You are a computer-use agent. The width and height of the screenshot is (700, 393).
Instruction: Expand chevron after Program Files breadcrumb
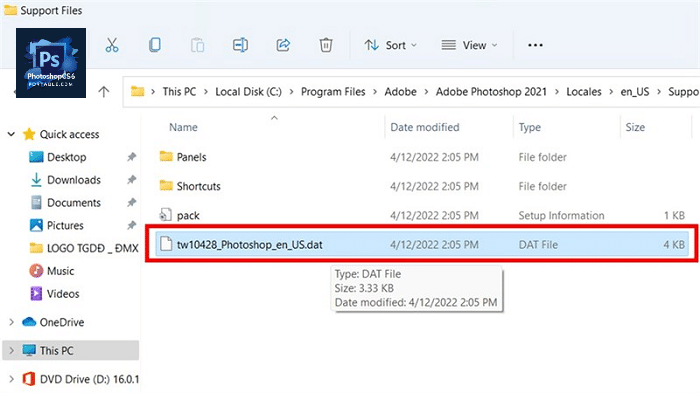click(375, 92)
